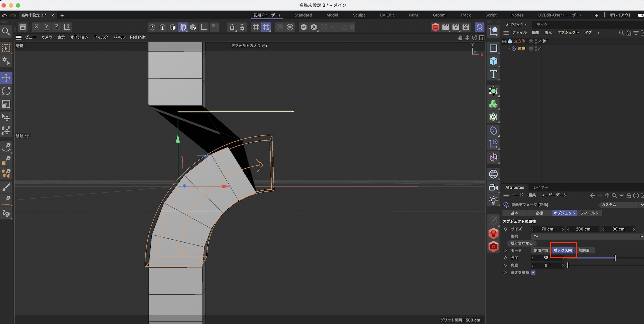
Task: Open the 座標 attributes tab
Action: tap(539, 213)
